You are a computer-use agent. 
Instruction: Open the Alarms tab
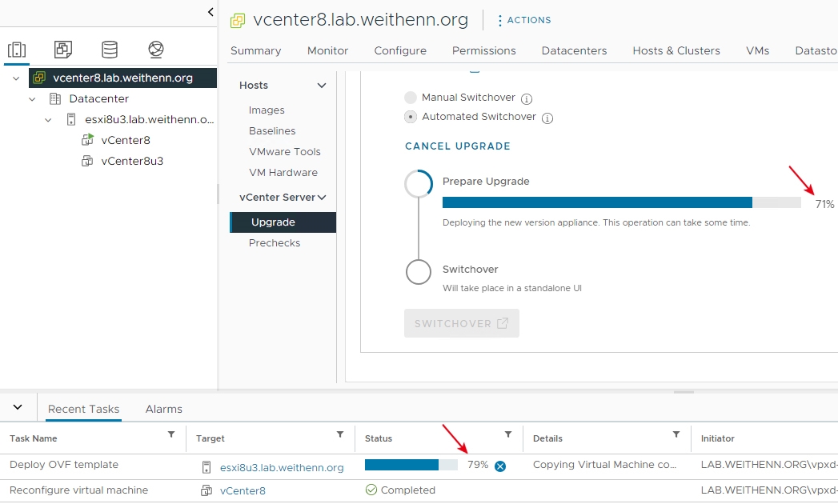point(163,410)
